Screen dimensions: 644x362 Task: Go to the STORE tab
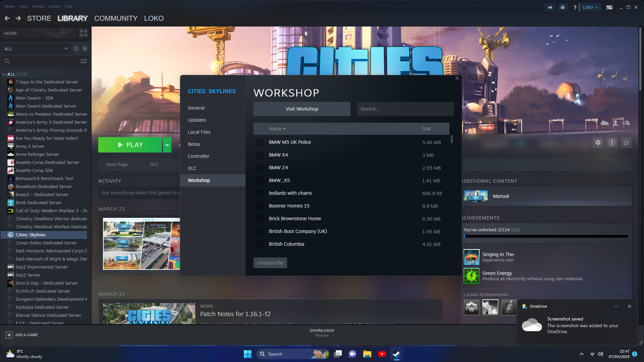click(x=39, y=18)
